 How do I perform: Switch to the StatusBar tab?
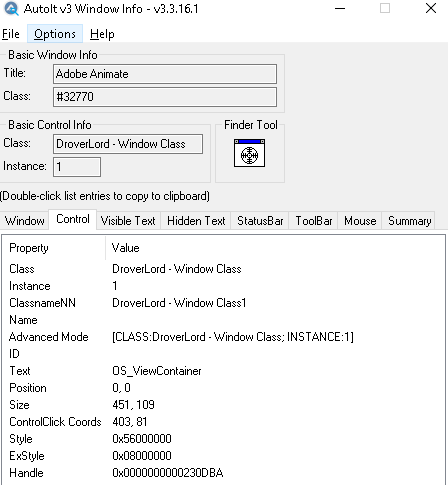click(260, 221)
